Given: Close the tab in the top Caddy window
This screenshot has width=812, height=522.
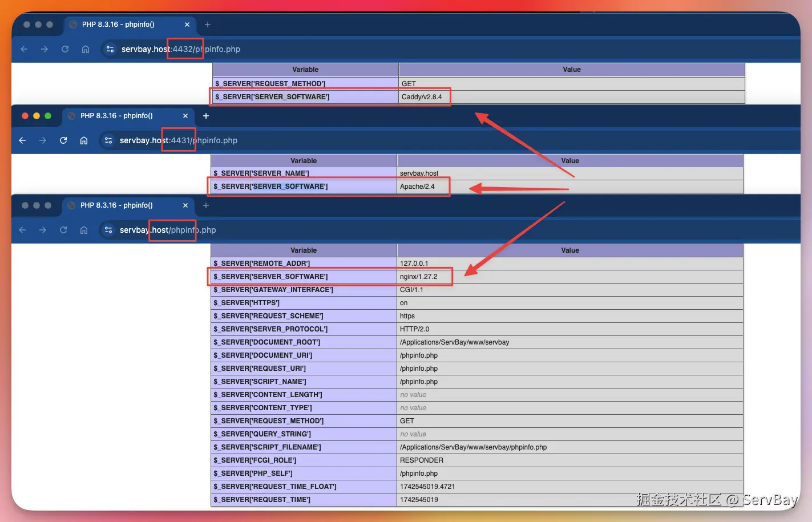Looking at the screenshot, I should 187,25.
